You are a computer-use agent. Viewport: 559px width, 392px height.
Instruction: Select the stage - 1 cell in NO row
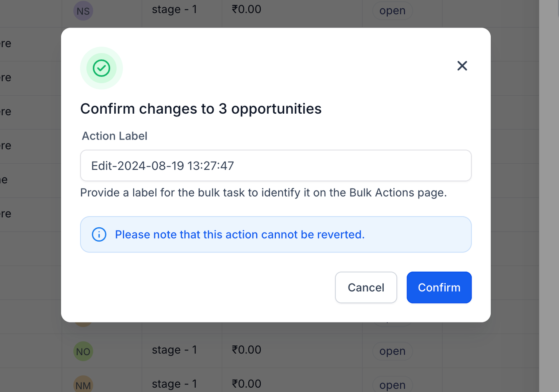(174, 350)
